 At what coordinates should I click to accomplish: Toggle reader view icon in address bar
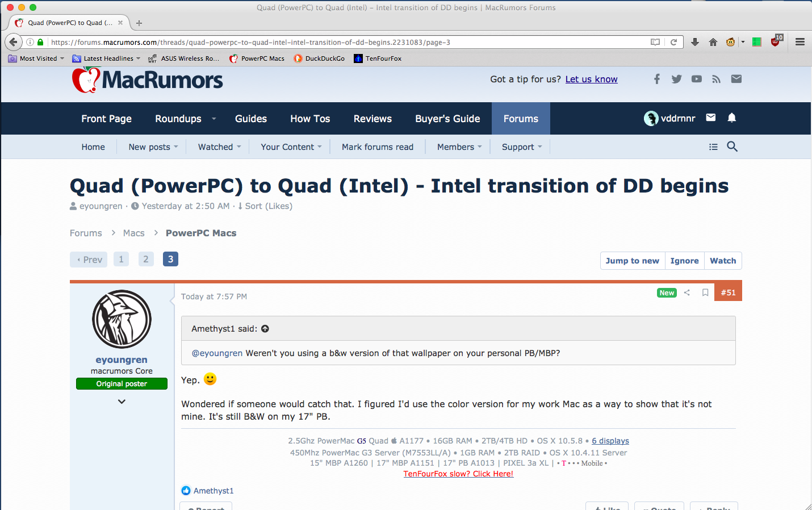655,42
